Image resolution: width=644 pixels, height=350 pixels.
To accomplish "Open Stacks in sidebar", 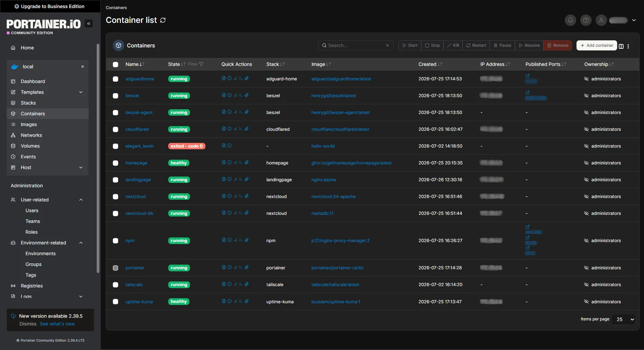I will [48, 103].
